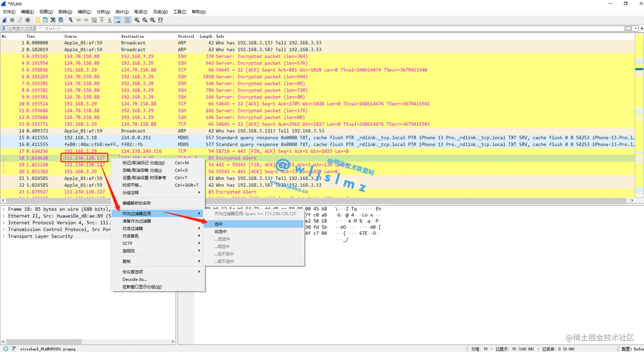Zoom in the main window text
This screenshot has width=644, height=352.
(x=137, y=20)
